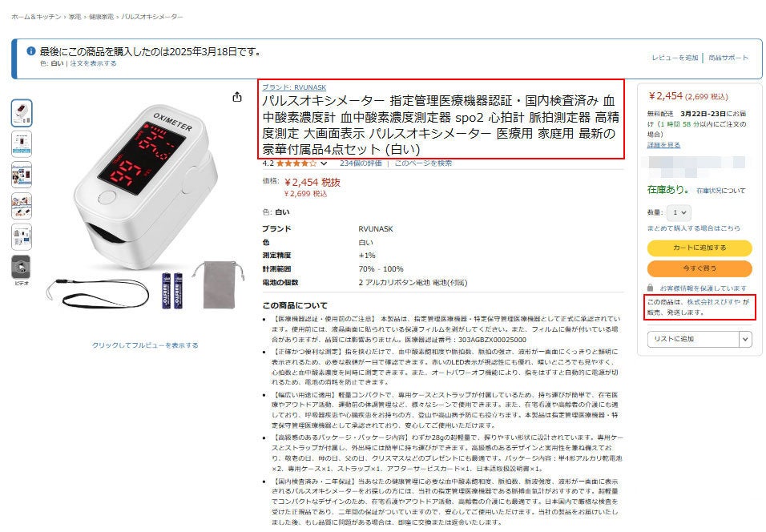766x532 pixels.
Task: Open レビューを追加 link in banner
Action: pos(675,58)
